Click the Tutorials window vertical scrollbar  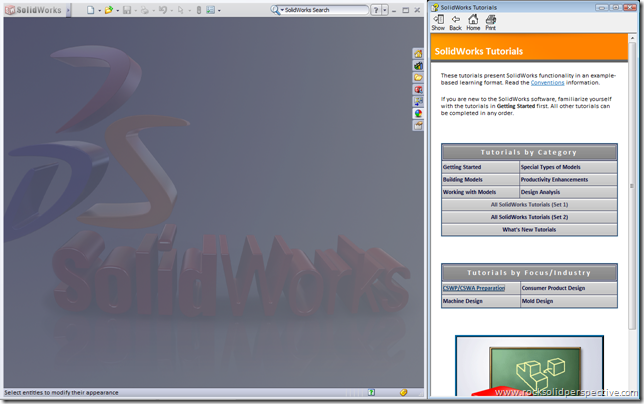pyautogui.click(x=632, y=186)
